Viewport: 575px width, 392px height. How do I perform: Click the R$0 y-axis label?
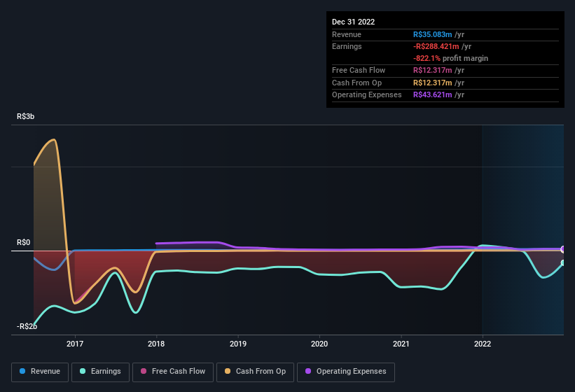tap(24, 242)
